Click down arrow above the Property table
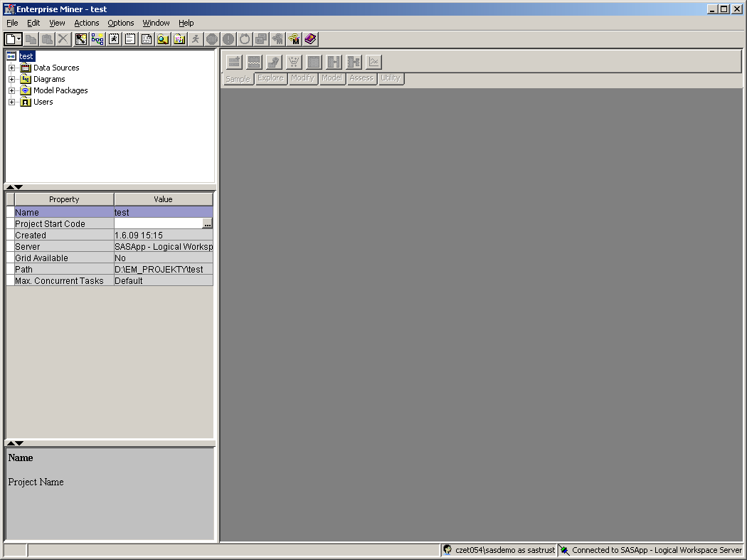747x560 pixels. (18, 187)
